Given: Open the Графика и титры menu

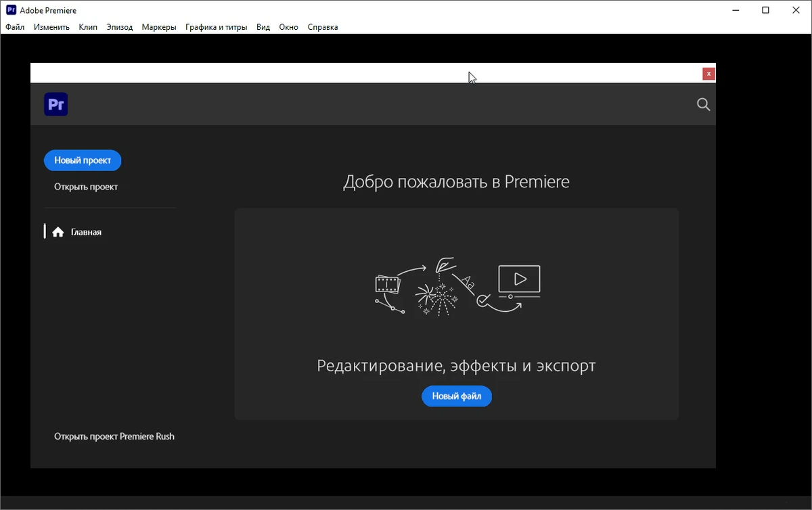Looking at the screenshot, I should [217, 27].
